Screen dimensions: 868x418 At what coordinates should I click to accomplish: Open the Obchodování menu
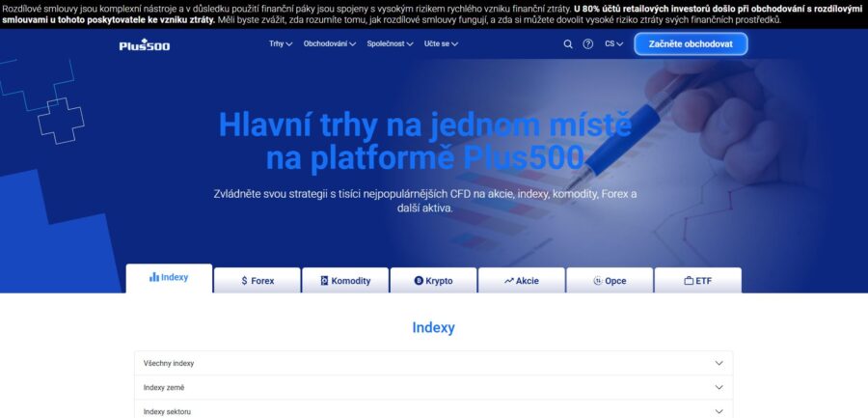click(330, 43)
